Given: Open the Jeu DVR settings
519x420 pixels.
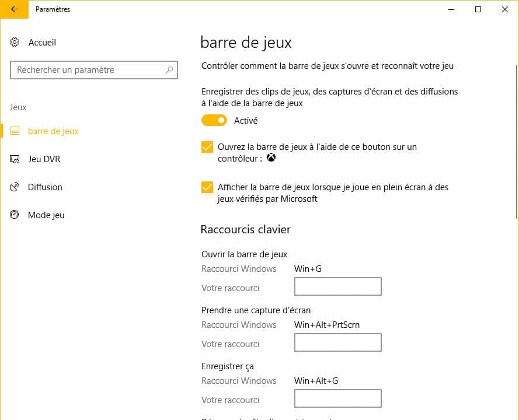Looking at the screenshot, I should click(44, 159).
